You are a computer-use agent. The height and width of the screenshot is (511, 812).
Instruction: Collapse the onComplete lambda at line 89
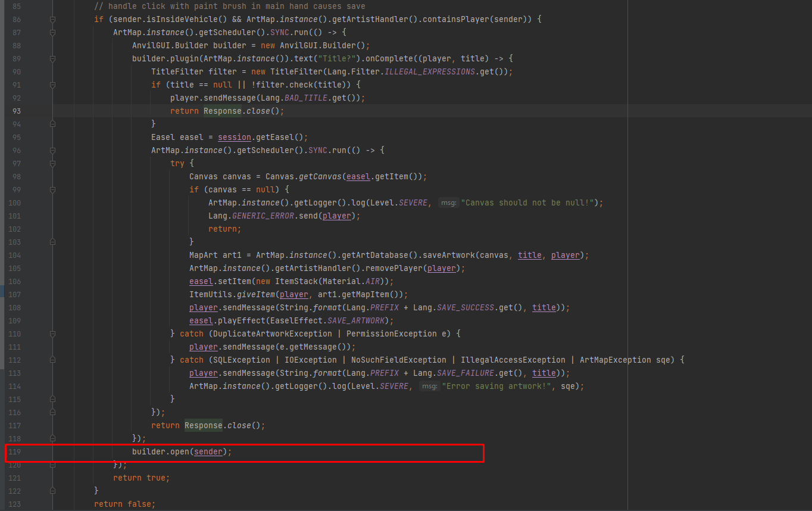pyautogui.click(x=52, y=58)
